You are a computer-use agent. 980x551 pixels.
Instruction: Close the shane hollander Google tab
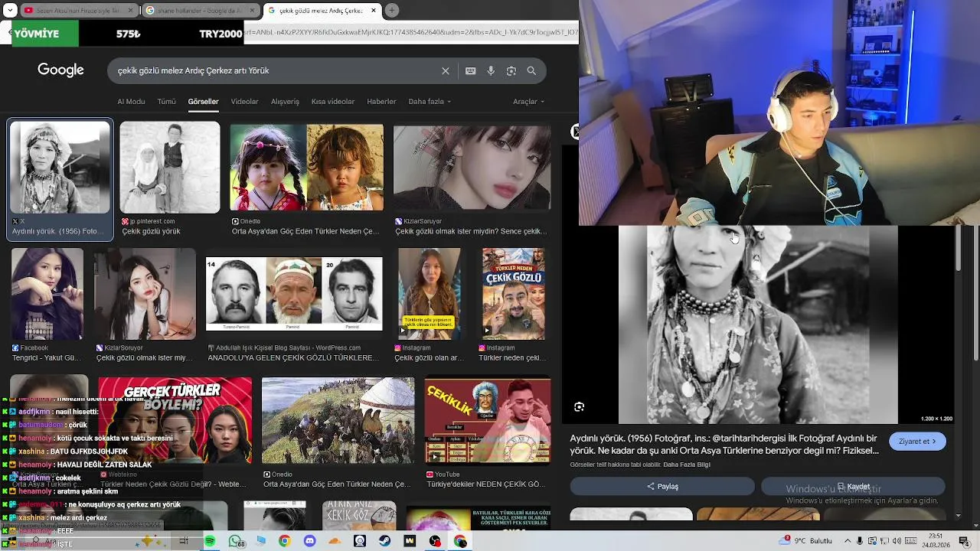click(x=253, y=11)
